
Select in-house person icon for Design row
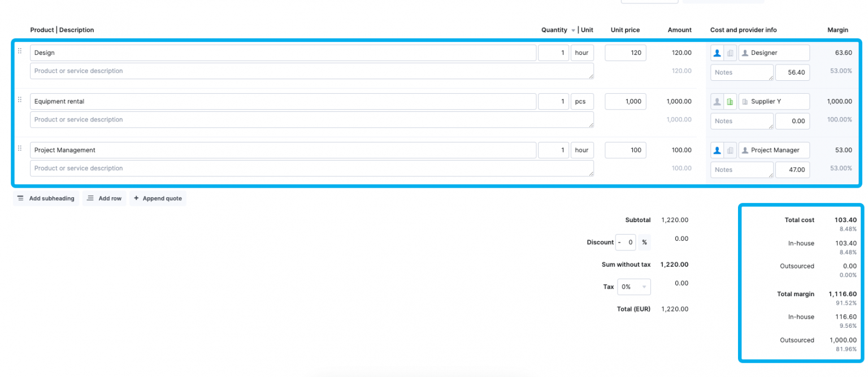[x=717, y=53]
